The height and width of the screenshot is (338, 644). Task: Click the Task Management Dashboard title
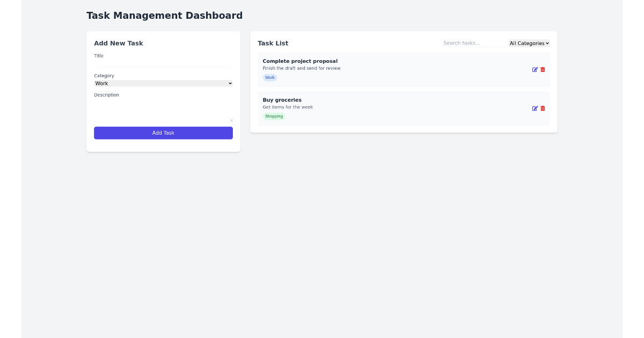[x=164, y=15]
